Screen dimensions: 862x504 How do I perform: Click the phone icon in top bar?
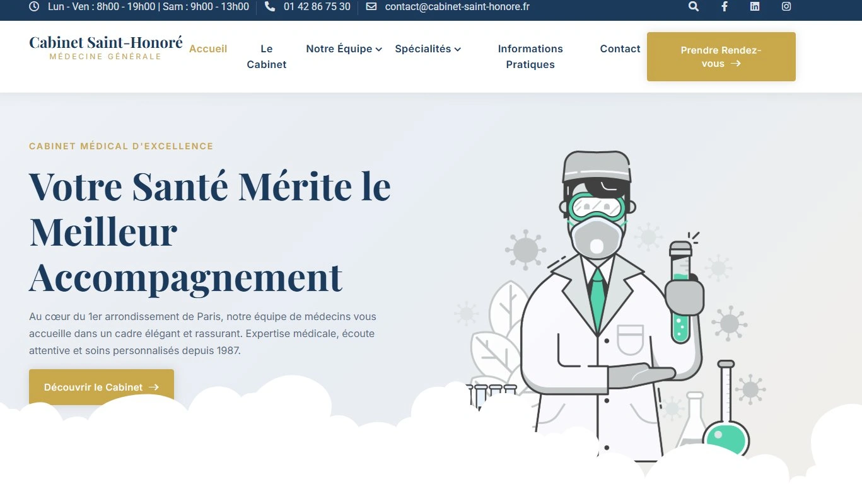pos(270,7)
